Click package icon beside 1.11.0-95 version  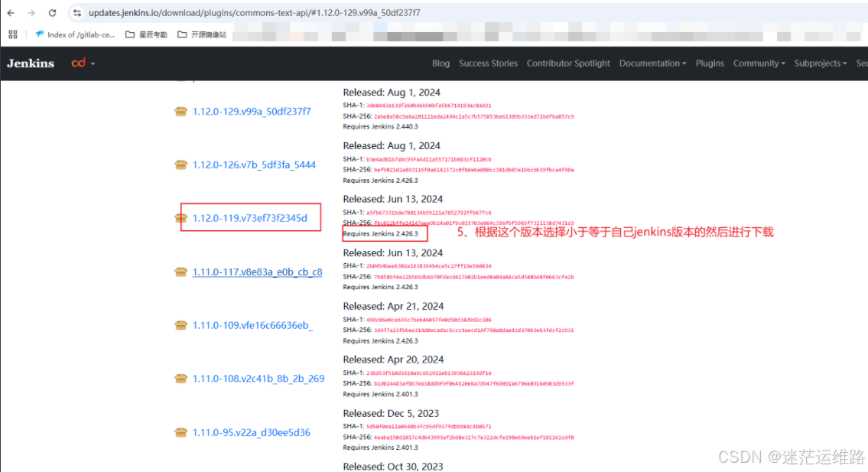[x=180, y=432]
